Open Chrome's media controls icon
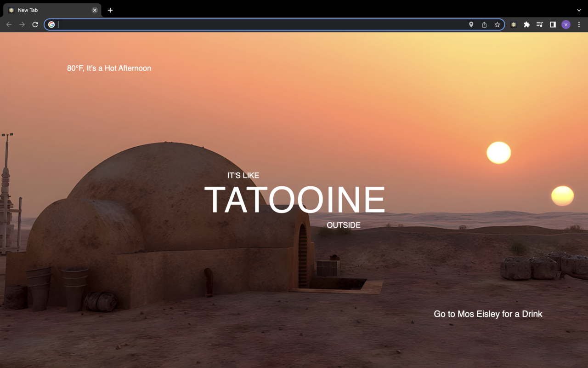Screen dimensions: 588x368 539,24
